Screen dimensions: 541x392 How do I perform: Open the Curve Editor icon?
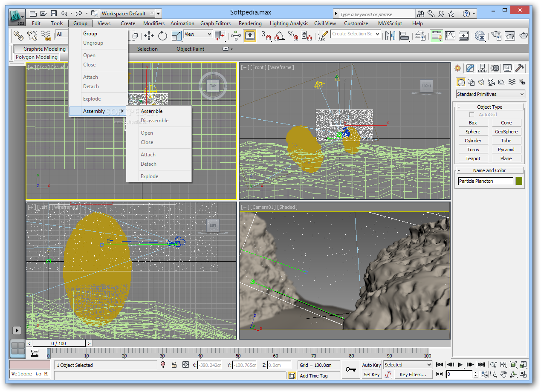[450, 35]
